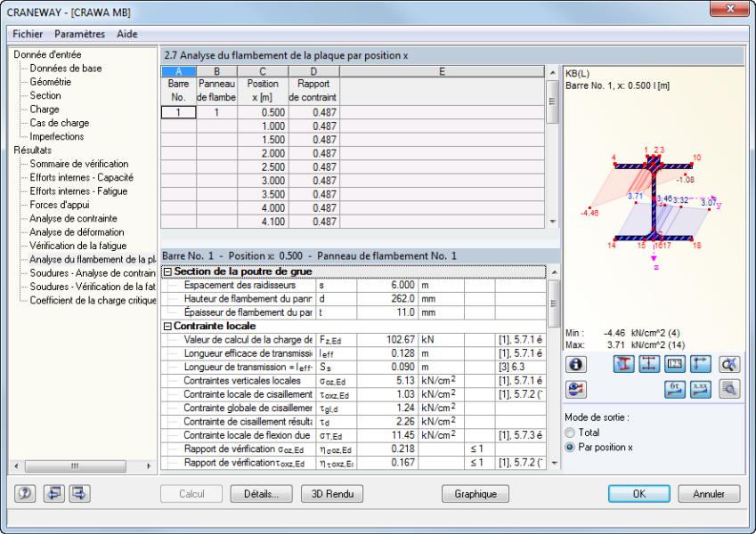Click column header C (Position)
Screen dimensions: 756x534
tap(263, 72)
